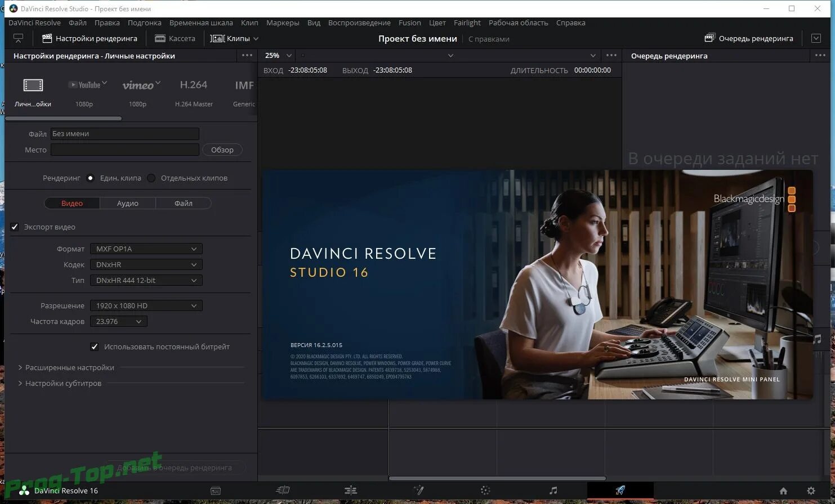Viewport: 835px width, 504px height.
Task: Switch to the Cut page icon
Action: [283, 490]
